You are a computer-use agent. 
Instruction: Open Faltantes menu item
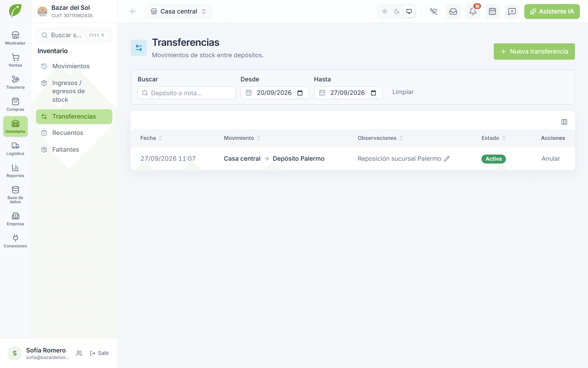coord(74,150)
